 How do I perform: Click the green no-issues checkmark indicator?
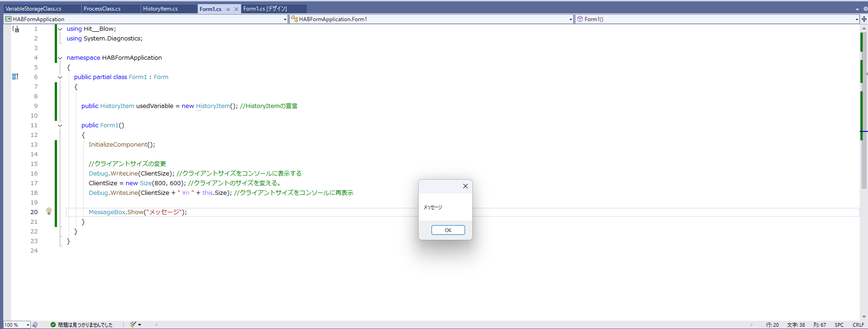coord(53,325)
